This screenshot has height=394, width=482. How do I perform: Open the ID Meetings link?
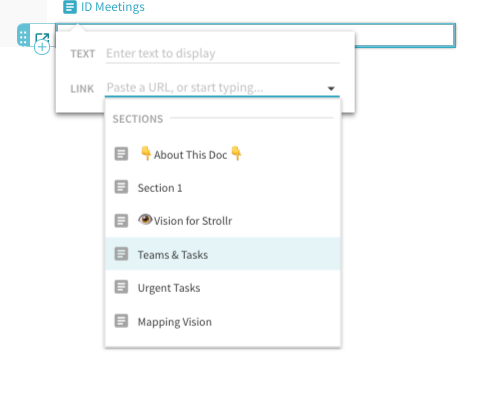[113, 7]
